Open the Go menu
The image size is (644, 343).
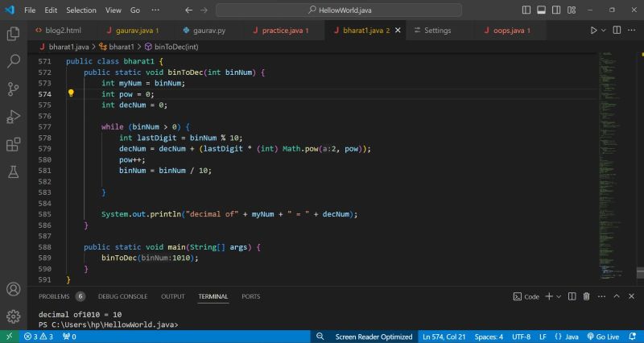point(135,10)
